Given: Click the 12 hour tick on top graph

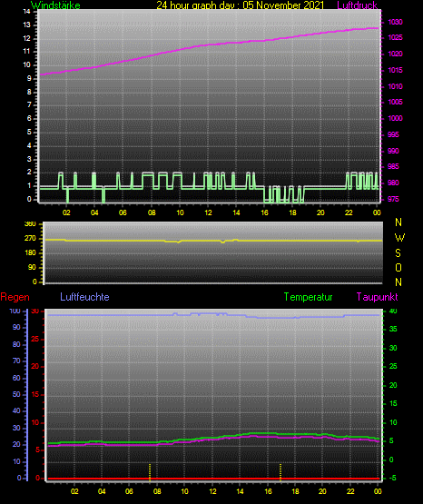Looking at the screenshot, I should pyautogui.click(x=208, y=212).
